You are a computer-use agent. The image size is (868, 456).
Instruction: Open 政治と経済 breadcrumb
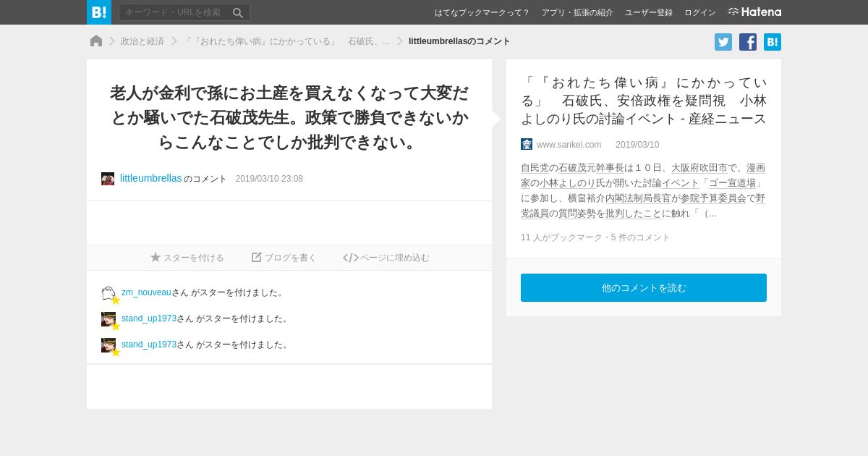point(142,41)
